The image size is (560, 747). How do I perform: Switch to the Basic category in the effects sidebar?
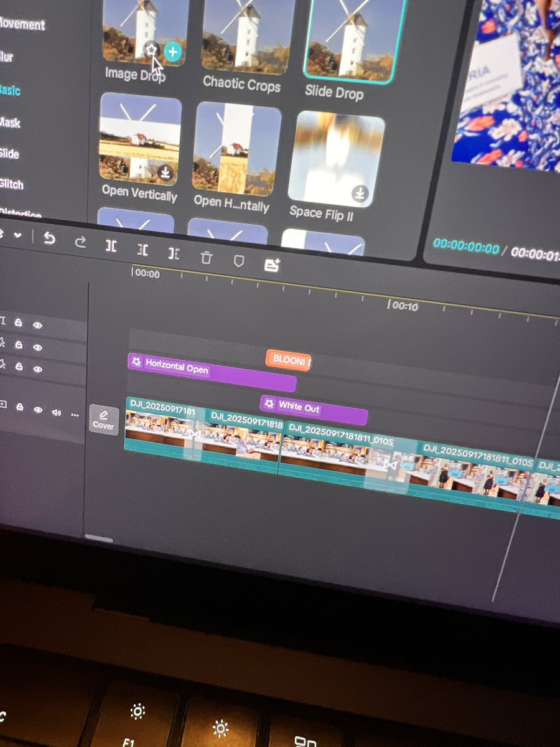[11, 90]
